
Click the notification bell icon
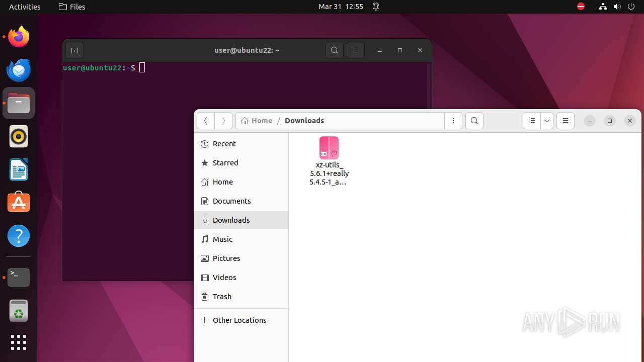[x=376, y=7]
